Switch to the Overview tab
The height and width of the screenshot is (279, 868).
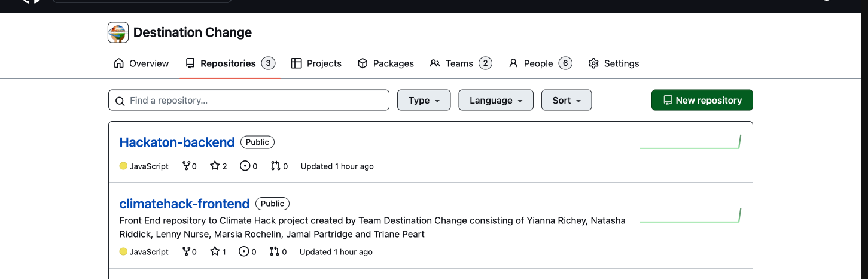tap(141, 63)
